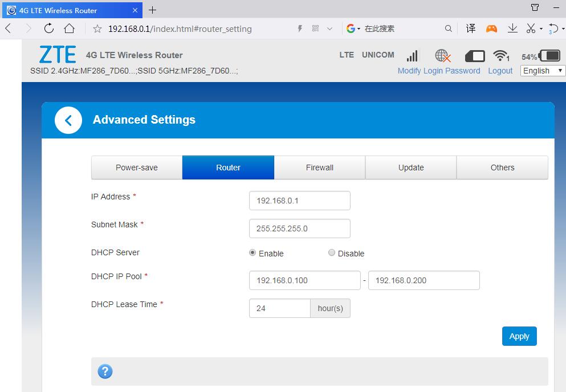This screenshot has width=566, height=392.
Task: Click the disconnected globe network icon
Action: click(443, 55)
